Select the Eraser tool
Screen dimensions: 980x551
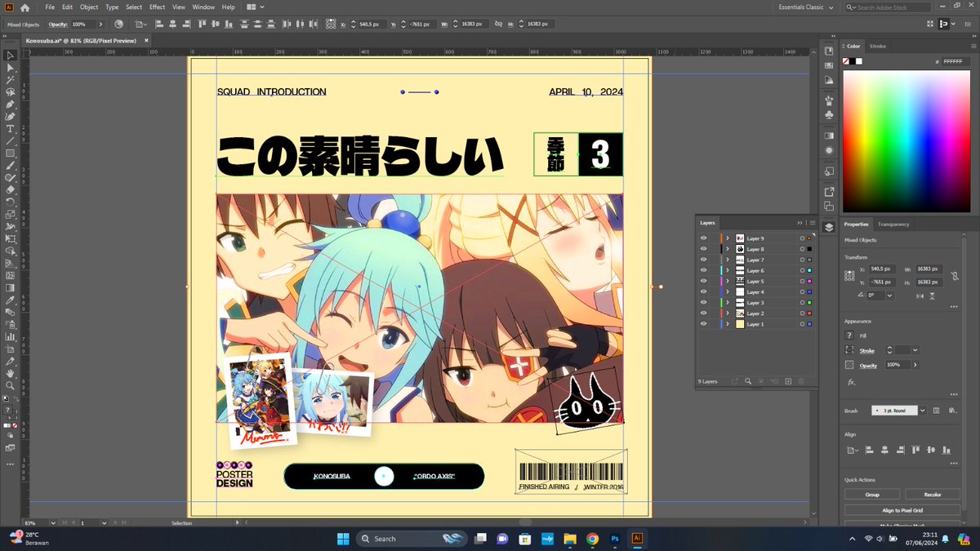click(11, 189)
